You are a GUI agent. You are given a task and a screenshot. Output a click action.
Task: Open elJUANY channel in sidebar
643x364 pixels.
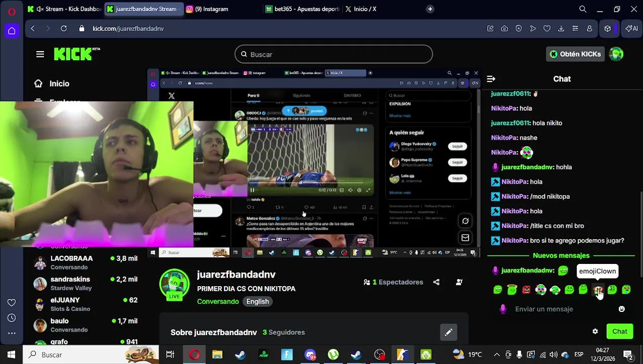click(x=86, y=304)
